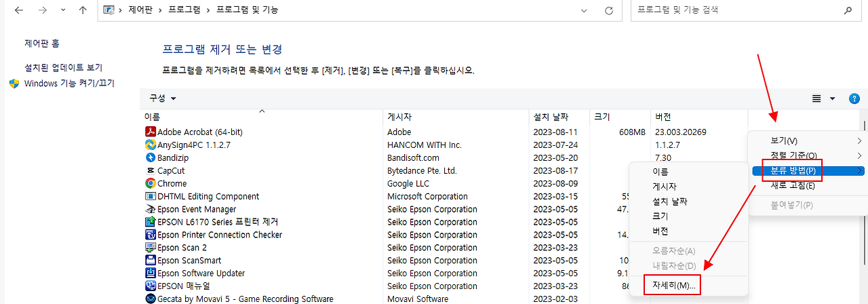
Task: Click the Forward navigation arrow
Action: coord(42,10)
